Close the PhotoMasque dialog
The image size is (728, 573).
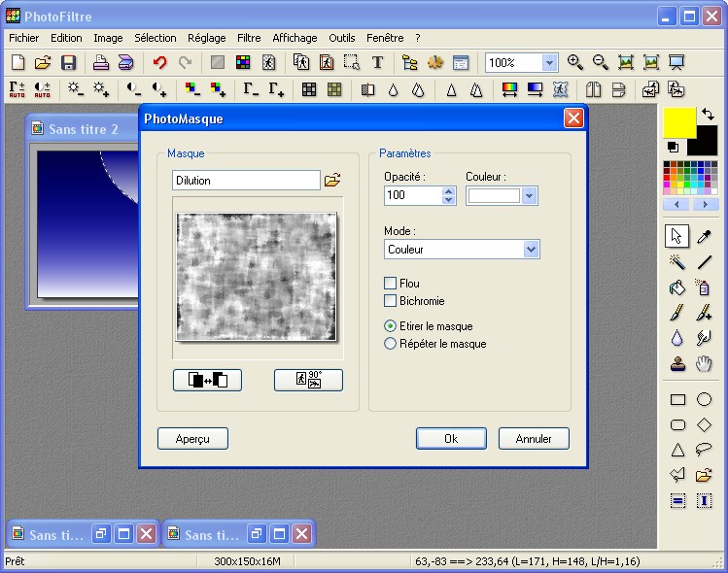point(573,118)
